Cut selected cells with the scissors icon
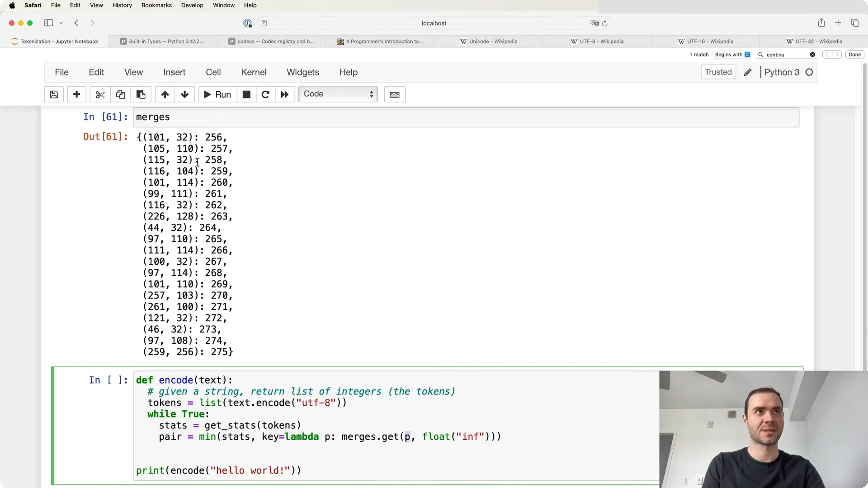 pyautogui.click(x=100, y=94)
